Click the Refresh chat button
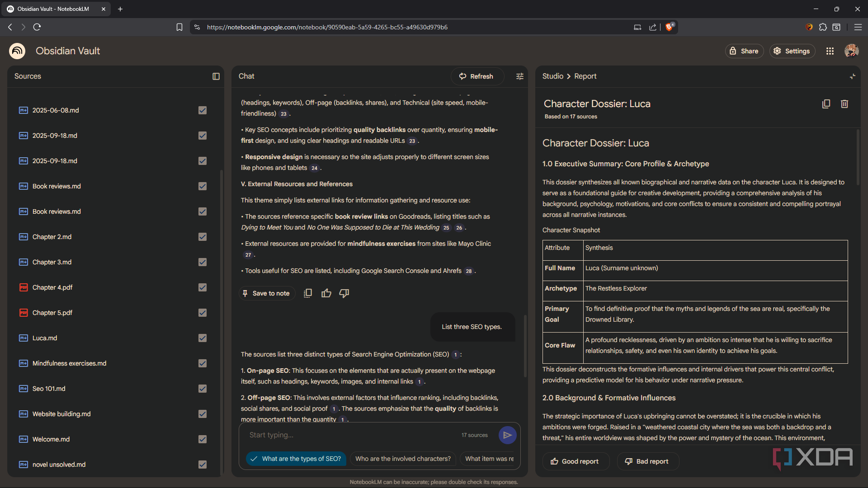 pyautogui.click(x=477, y=76)
